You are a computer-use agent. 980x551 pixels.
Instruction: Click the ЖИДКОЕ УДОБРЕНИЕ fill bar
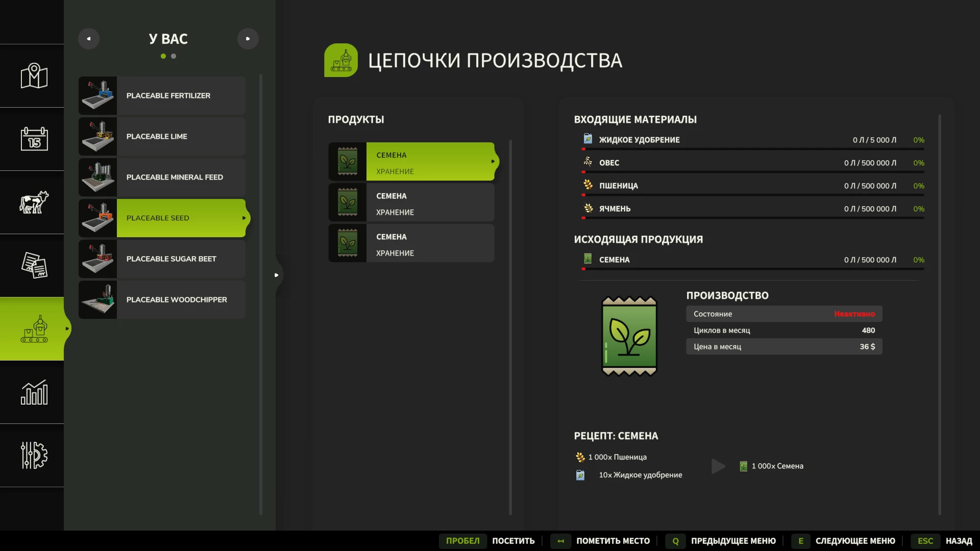pyautogui.click(x=753, y=149)
